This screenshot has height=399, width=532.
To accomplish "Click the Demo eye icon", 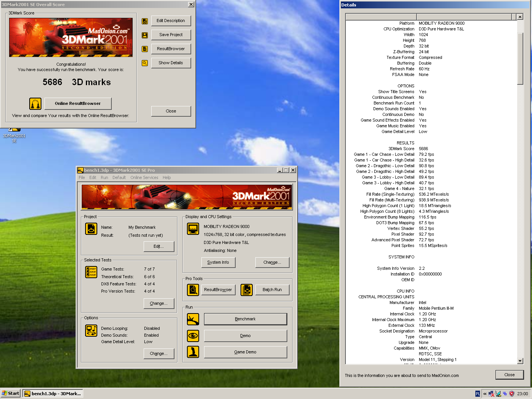I will point(193,336).
